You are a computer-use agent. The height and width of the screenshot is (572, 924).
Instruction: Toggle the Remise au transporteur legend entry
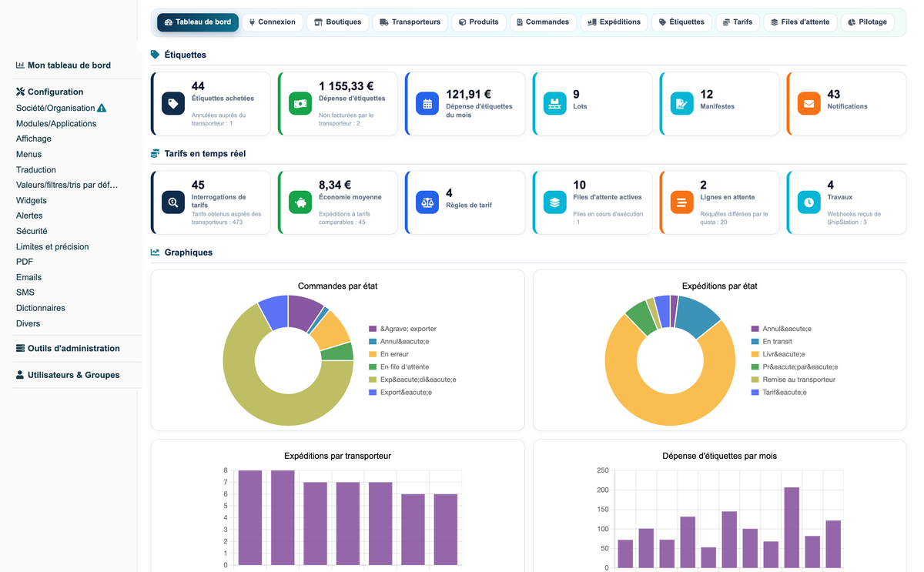[x=793, y=380]
